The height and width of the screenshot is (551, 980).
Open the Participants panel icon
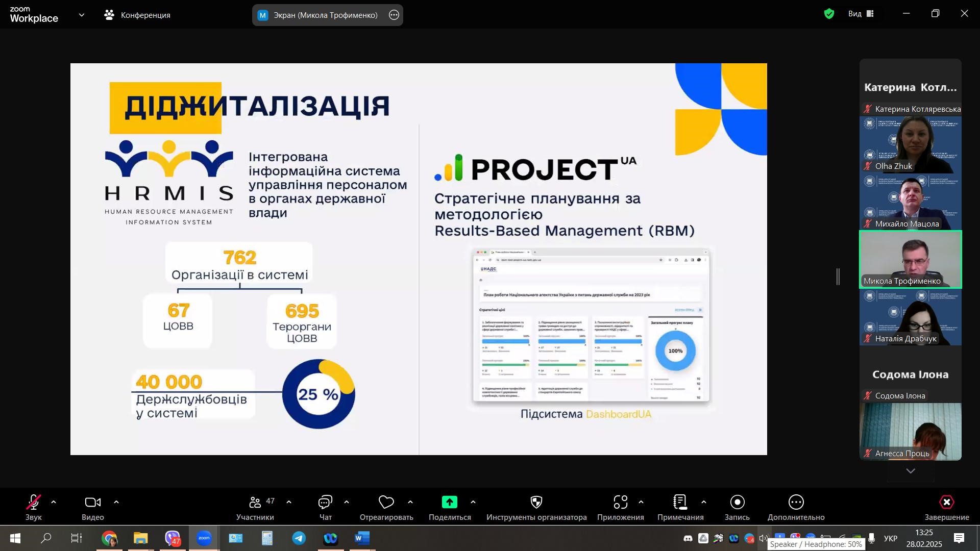pyautogui.click(x=255, y=503)
